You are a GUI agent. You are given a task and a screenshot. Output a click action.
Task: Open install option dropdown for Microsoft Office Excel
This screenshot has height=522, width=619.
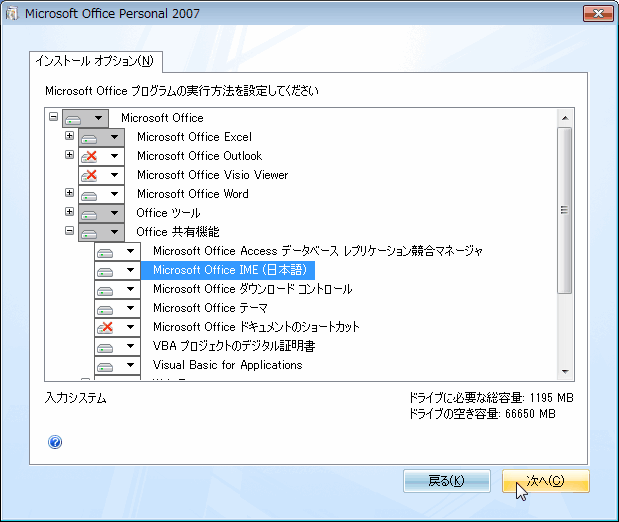point(114,137)
